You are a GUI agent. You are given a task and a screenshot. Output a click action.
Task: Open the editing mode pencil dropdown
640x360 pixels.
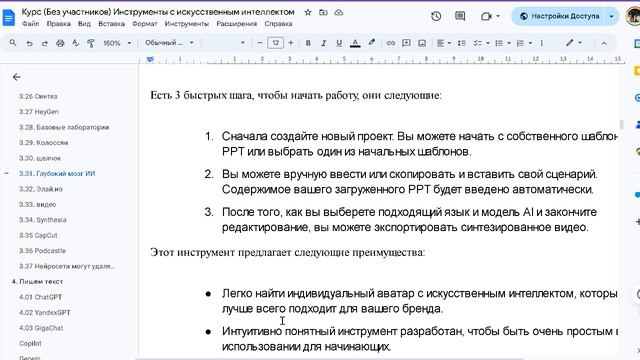click(573, 43)
